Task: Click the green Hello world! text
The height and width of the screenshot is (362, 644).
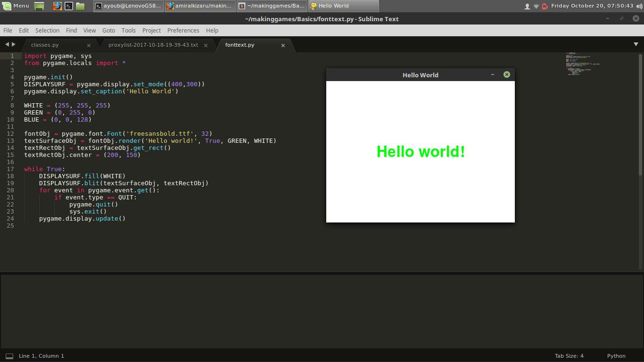Action: [x=421, y=152]
